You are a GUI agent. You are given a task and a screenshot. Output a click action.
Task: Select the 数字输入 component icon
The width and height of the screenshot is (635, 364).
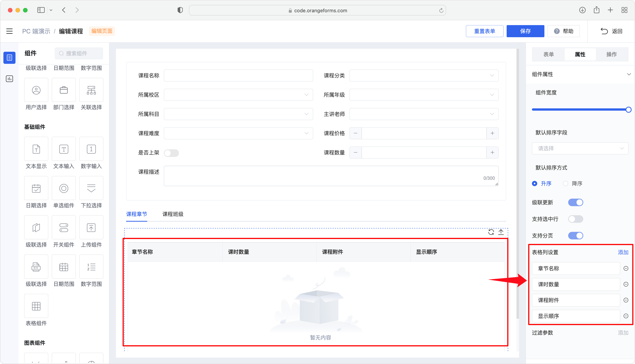point(91,149)
